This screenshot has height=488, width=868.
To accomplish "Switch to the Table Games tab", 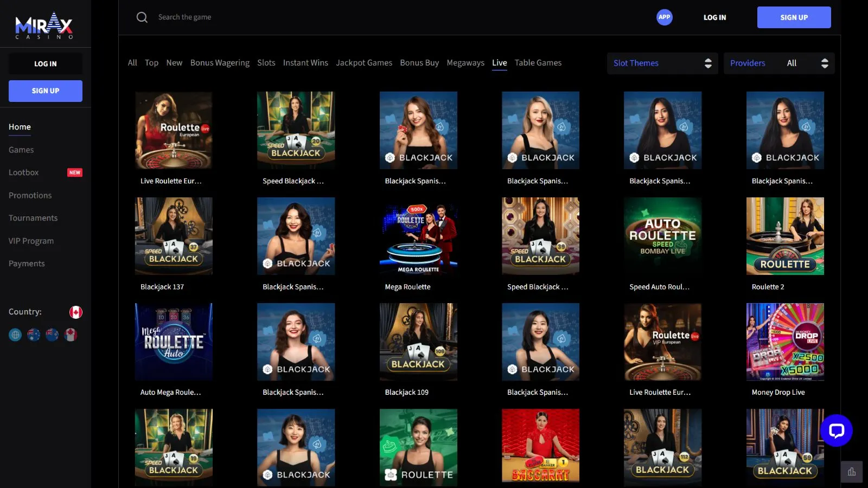I will (x=538, y=63).
